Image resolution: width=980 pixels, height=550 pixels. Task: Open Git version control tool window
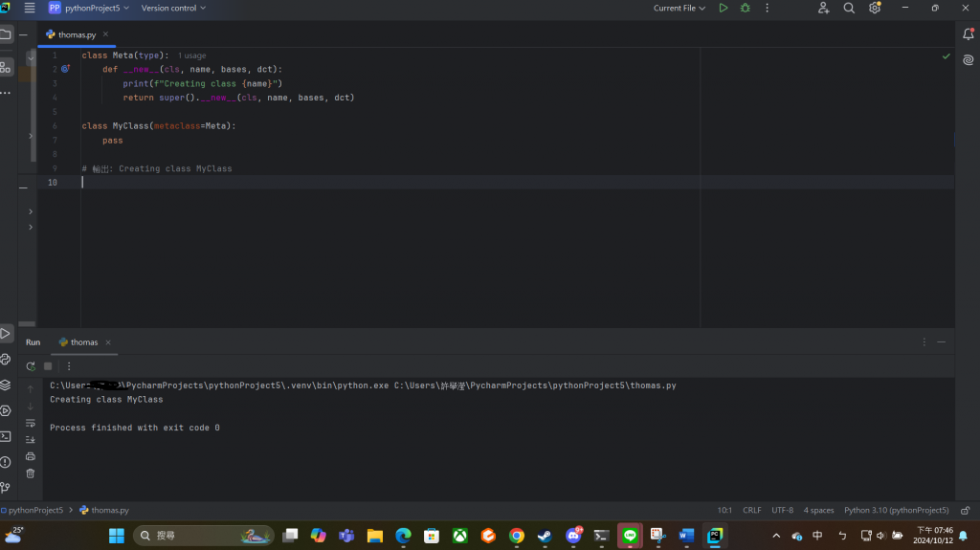tap(6, 488)
